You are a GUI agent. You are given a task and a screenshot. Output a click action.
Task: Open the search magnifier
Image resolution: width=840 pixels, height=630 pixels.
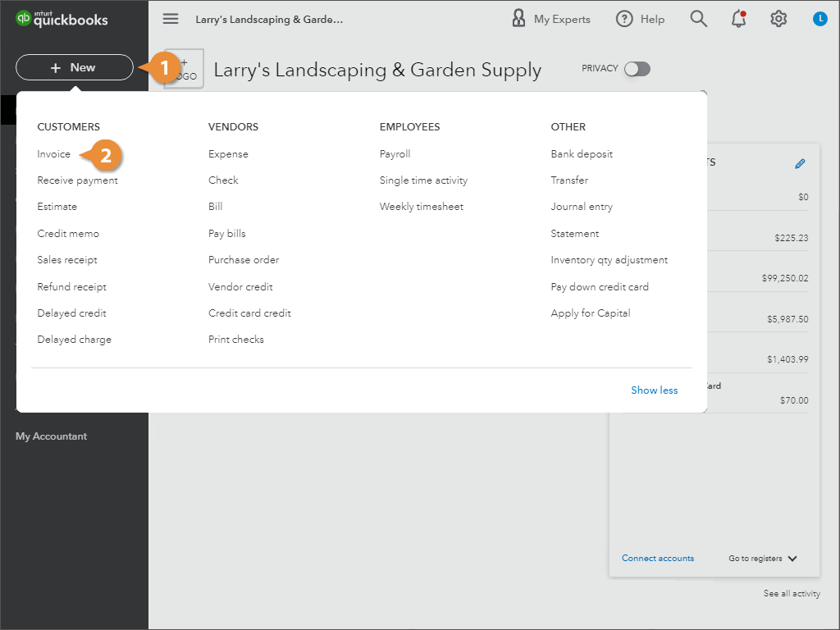tap(698, 18)
